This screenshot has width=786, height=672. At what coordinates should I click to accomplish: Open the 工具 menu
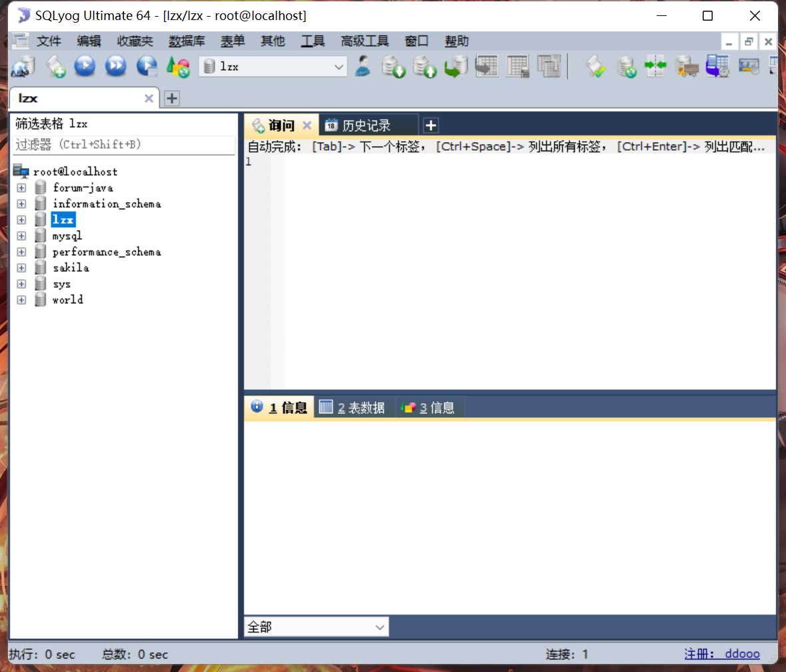pyautogui.click(x=313, y=41)
